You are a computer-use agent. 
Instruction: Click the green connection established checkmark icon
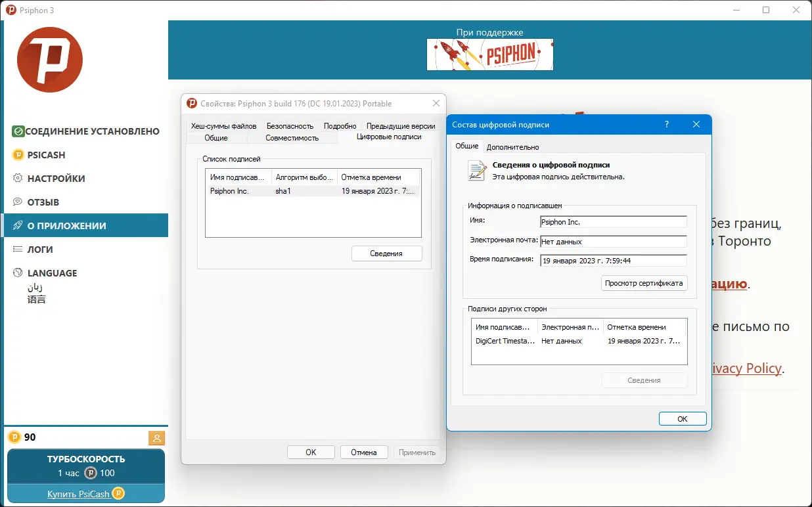tap(18, 131)
